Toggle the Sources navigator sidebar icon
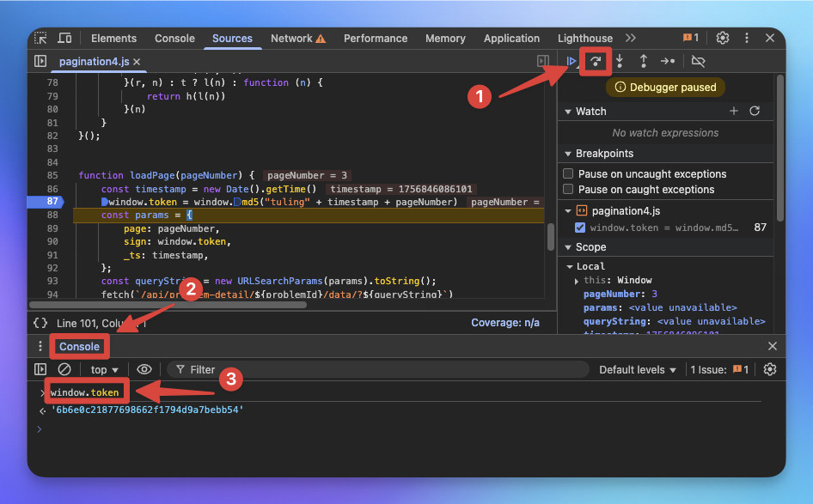 (x=40, y=61)
